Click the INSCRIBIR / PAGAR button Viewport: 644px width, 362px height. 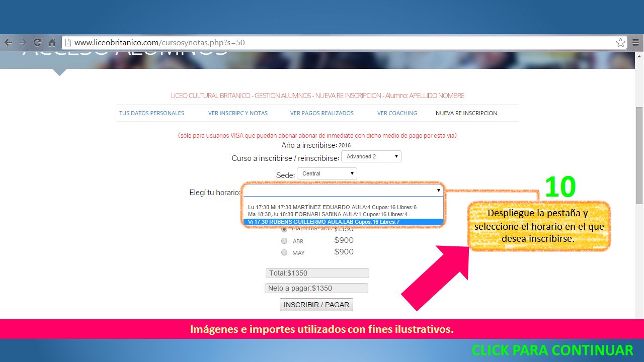pos(316,305)
